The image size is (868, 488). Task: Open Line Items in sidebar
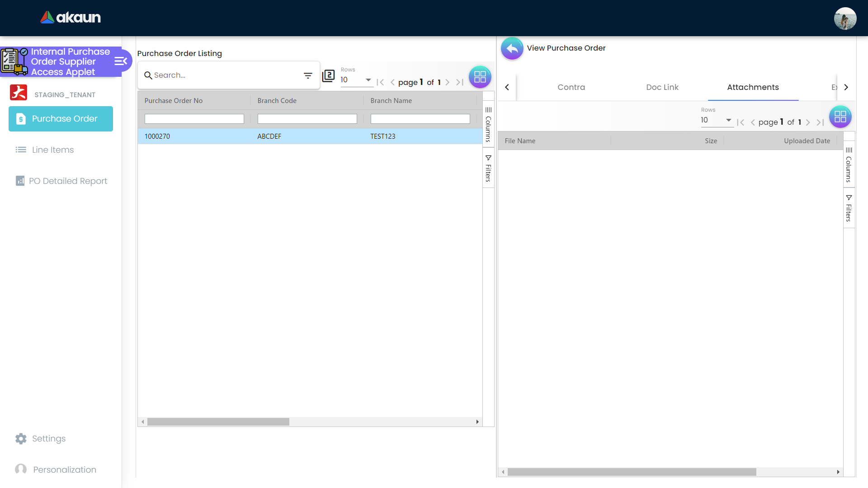[52, 150]
